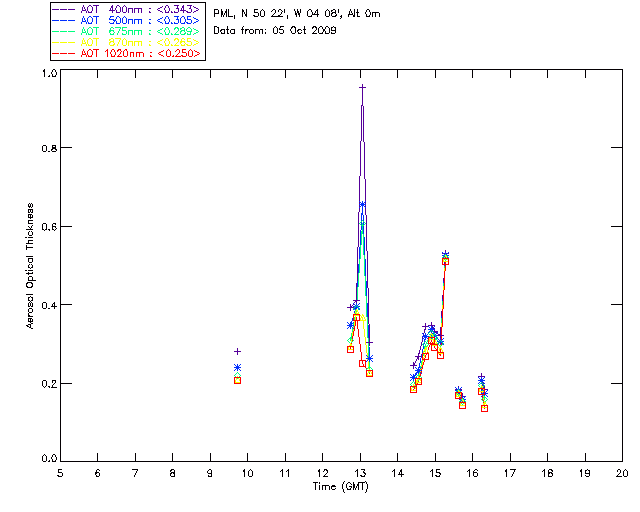Click the 1.0 tick label on y-axis
The height and width of the screenshot is (512, 640).
(x=49, y=74)
